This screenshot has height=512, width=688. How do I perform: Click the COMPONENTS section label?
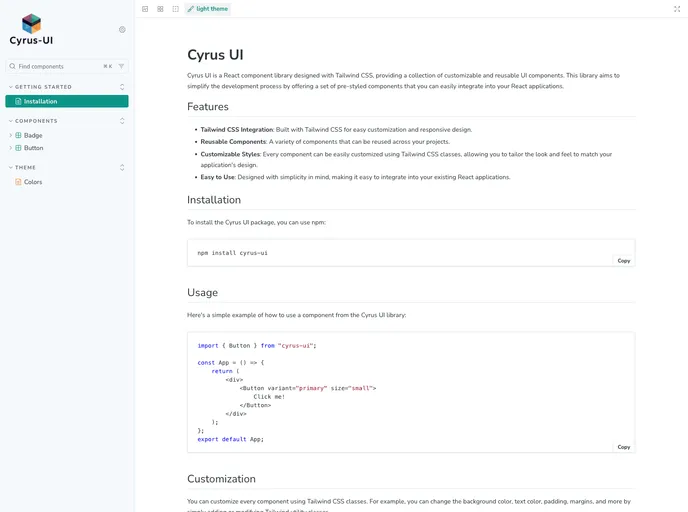(x=36, y=121)
